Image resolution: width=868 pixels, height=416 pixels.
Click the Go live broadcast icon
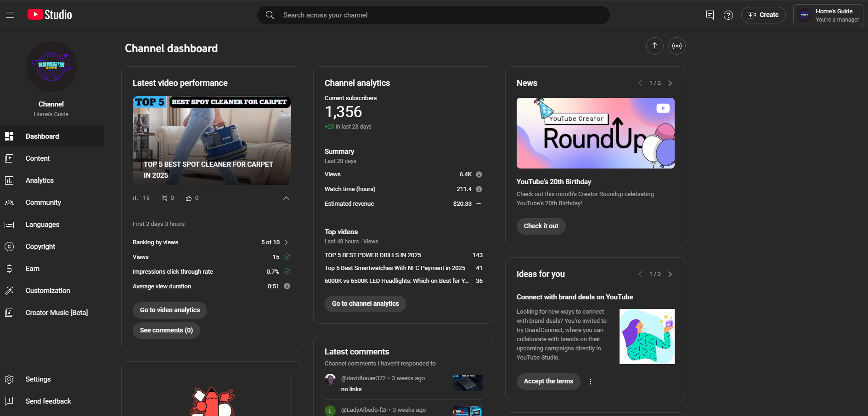click(x=677, y=46)
